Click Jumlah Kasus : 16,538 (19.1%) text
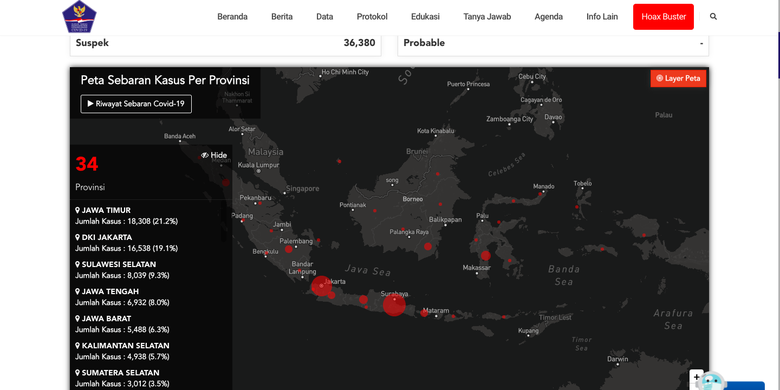 coord(126,248)
